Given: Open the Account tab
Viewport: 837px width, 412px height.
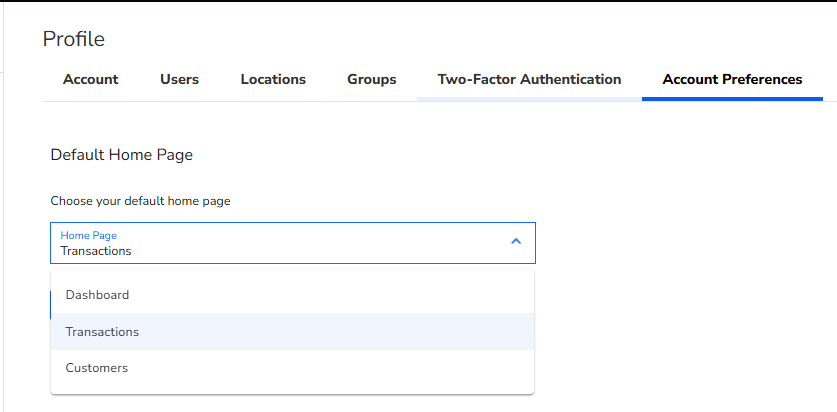Looking at the screenshot, I should [90, 79].
